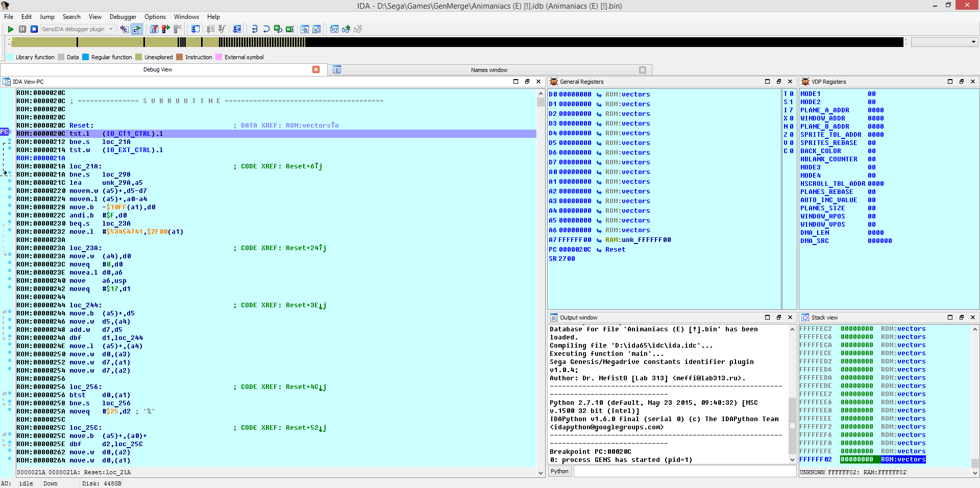Start the debugger process with the play icon

(x=10, y=29)
